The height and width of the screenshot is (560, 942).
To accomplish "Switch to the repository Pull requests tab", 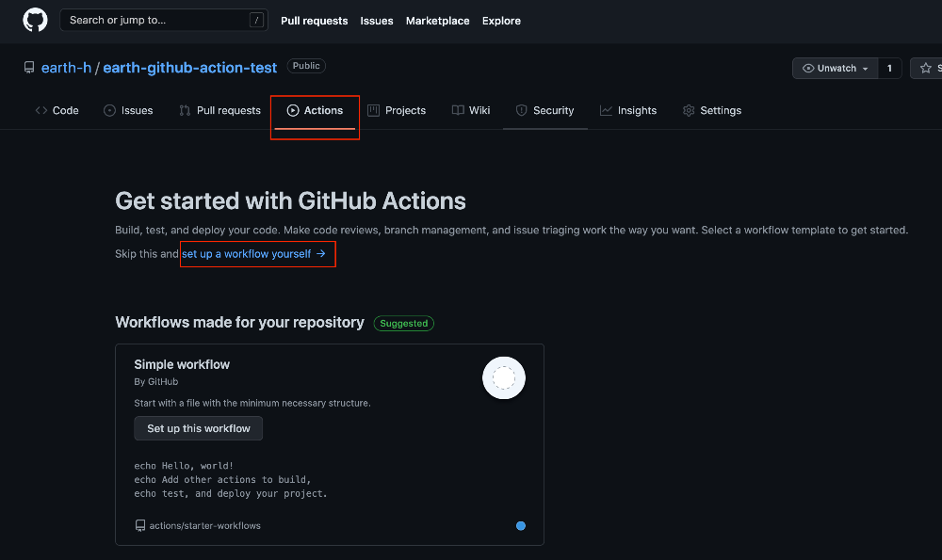I will click(219, 110).
